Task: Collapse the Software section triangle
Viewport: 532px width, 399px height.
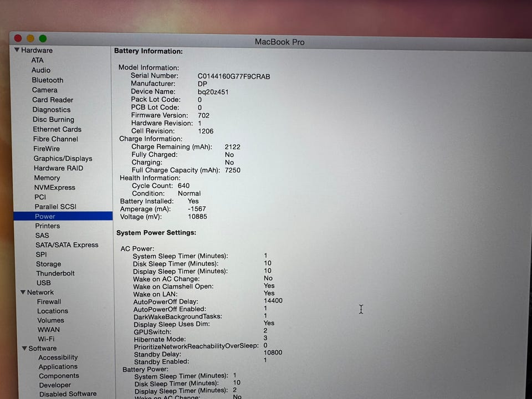Action: click(x=24, y=348)
